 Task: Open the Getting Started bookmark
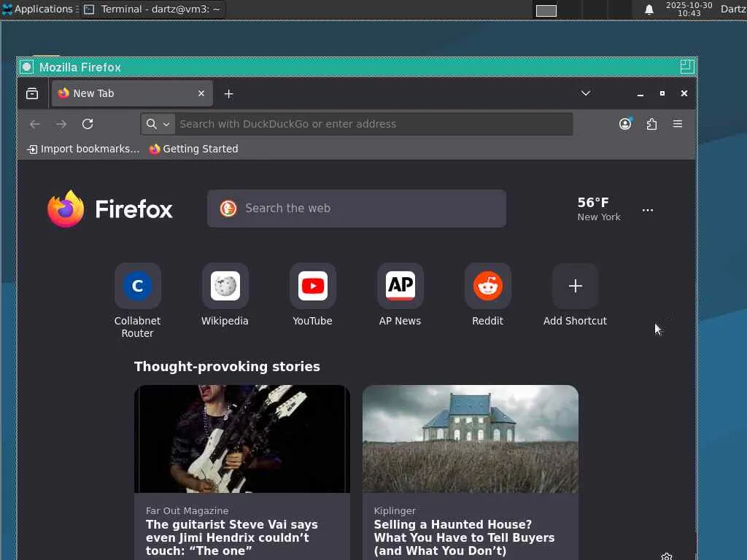point(193,149)
